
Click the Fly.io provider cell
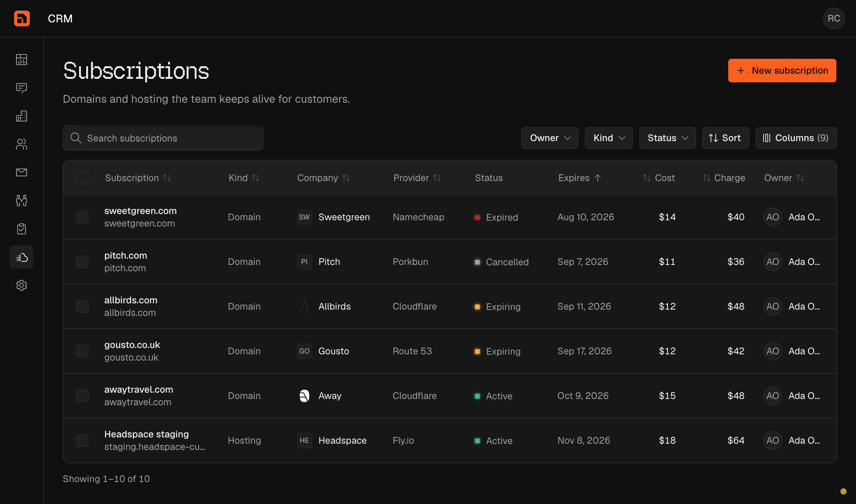[403, 441]
